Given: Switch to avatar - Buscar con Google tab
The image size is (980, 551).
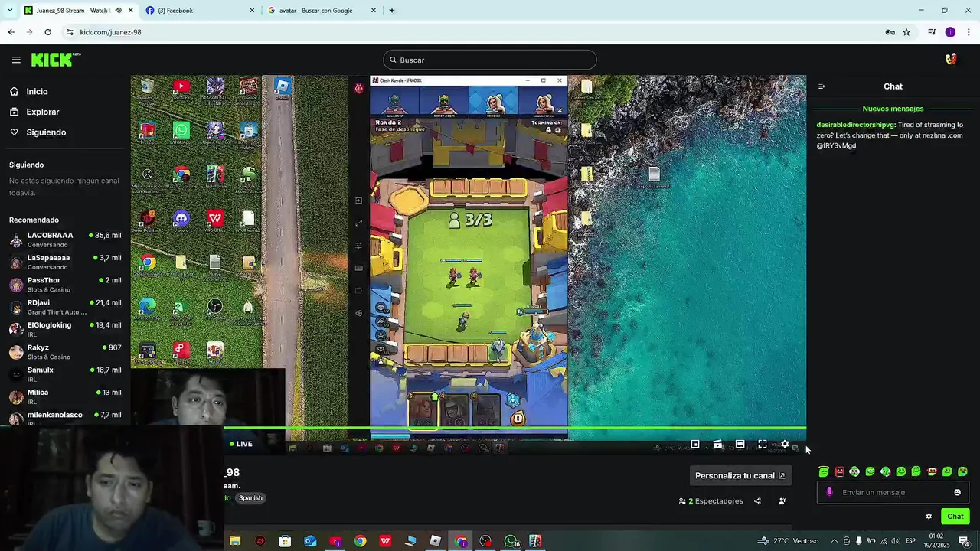Looking at the screenshot, I should coord(322,11).
